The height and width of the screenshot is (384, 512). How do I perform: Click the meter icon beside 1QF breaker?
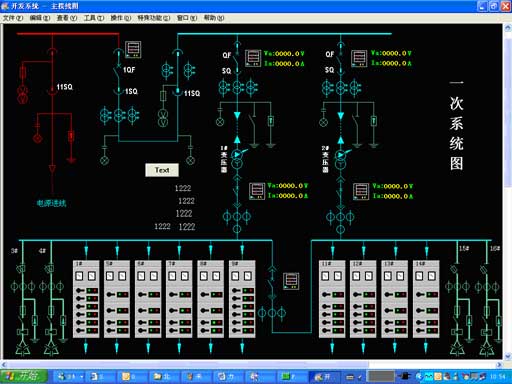pyautogui.click(x=133, y=49)
